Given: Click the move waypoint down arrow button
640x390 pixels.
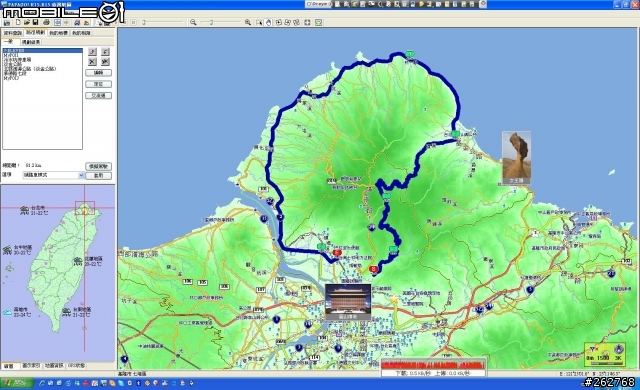Looking at the screenshot, I should (105, 52).
